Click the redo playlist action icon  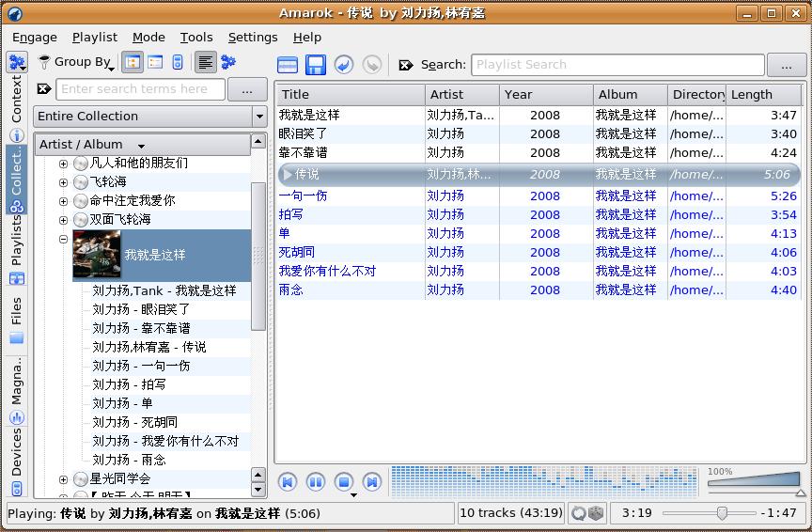click(x=372, y=65)
